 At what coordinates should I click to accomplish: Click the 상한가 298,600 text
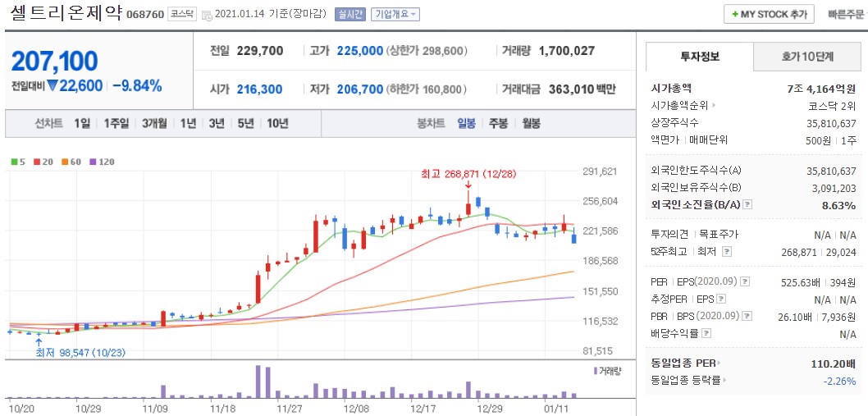pos(427,51)
